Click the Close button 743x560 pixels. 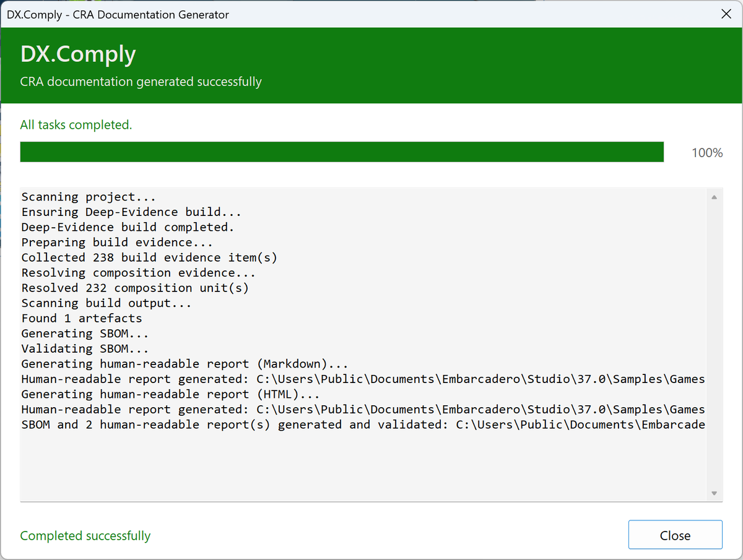675,535
